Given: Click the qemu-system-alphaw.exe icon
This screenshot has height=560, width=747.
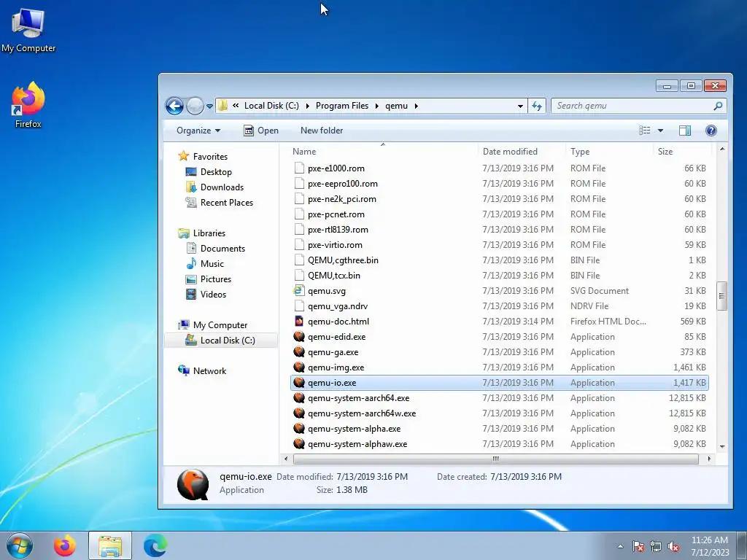Looking at the screenshot, I should (x=298, y=444).
